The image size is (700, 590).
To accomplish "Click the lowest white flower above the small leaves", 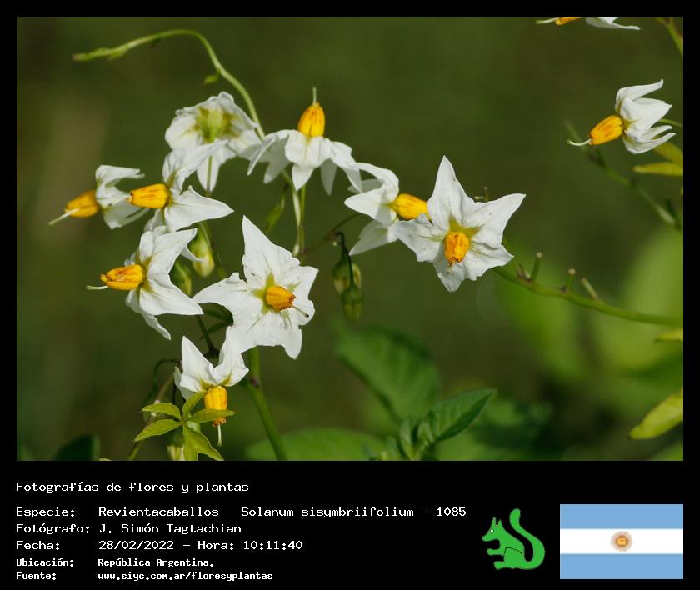I will (x=208, y=371).
